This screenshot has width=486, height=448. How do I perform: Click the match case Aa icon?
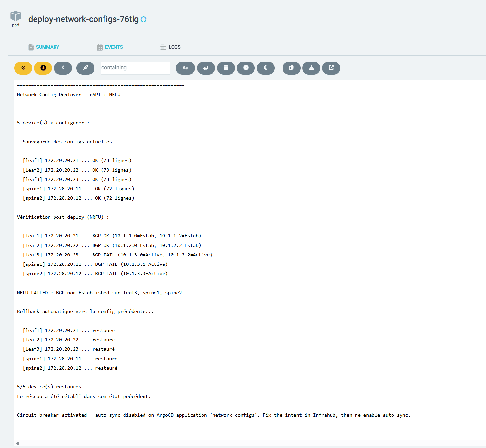185,68
